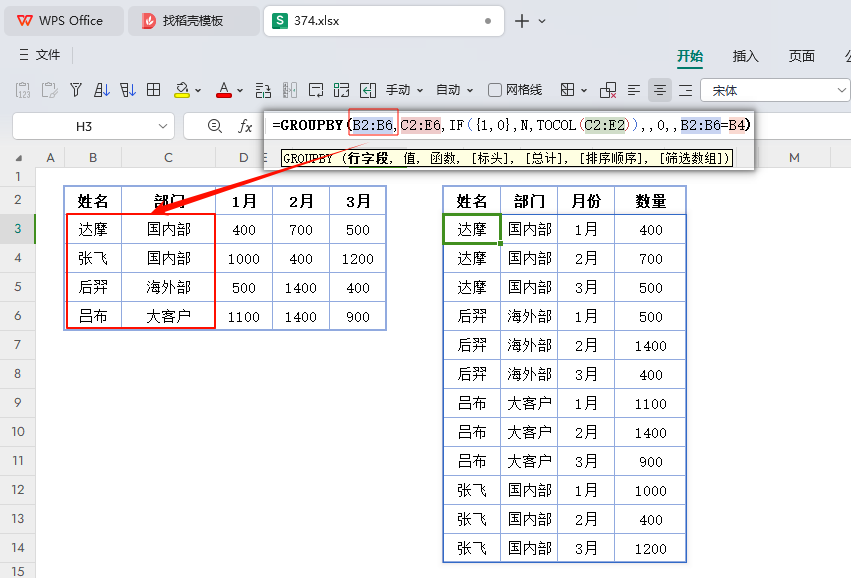Click the select-all corner triangle

[x=18, y=158]
